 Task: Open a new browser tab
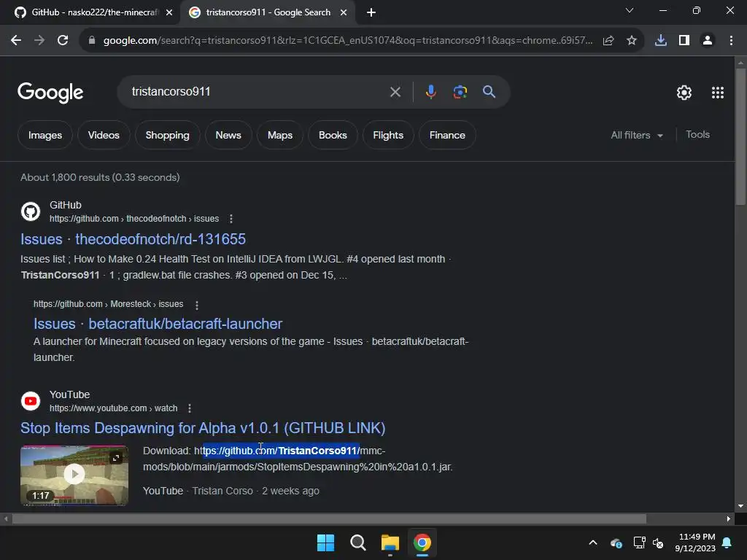(x=371, y=13)
